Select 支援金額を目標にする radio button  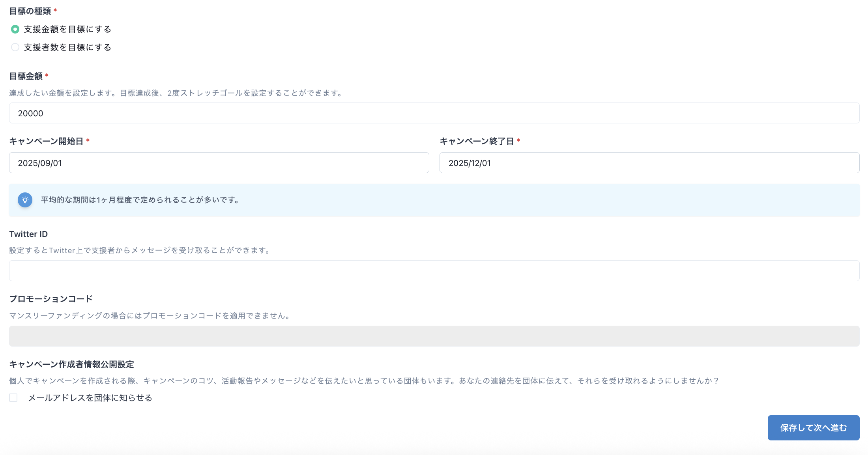tap(15, 29)
